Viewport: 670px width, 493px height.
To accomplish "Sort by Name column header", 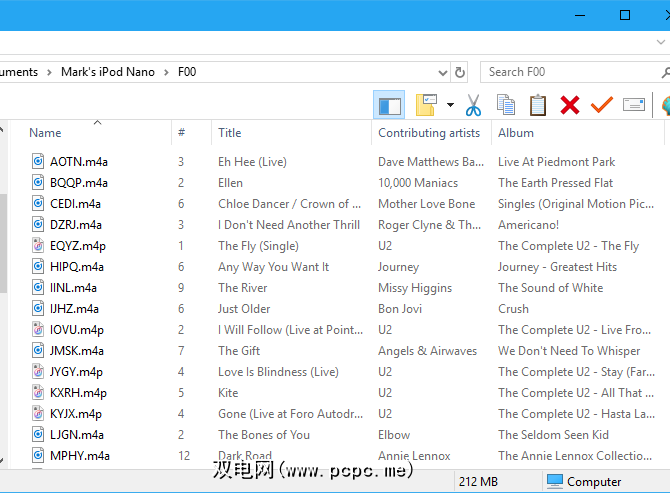I will 45,133.
